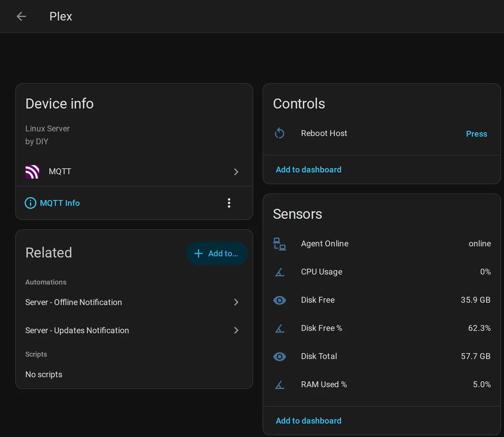The image size is (504, 437).
Task: Click the 0% CPU usage value
Action: (x=485, y=272)
